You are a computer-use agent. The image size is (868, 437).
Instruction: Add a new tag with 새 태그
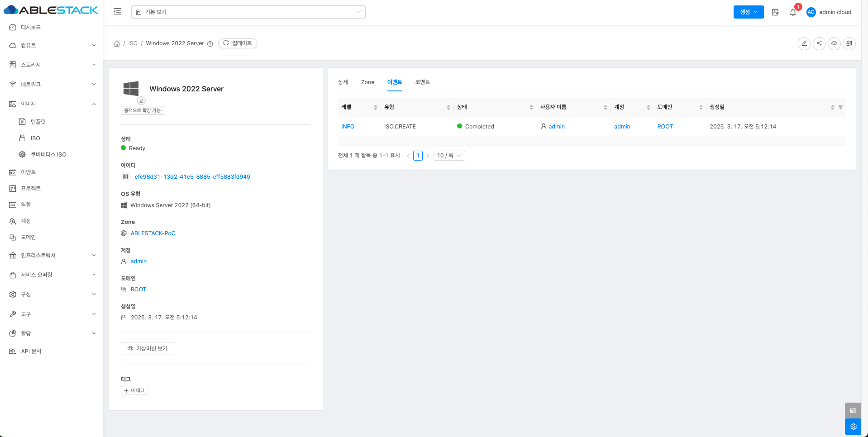[x=134, y=390]
